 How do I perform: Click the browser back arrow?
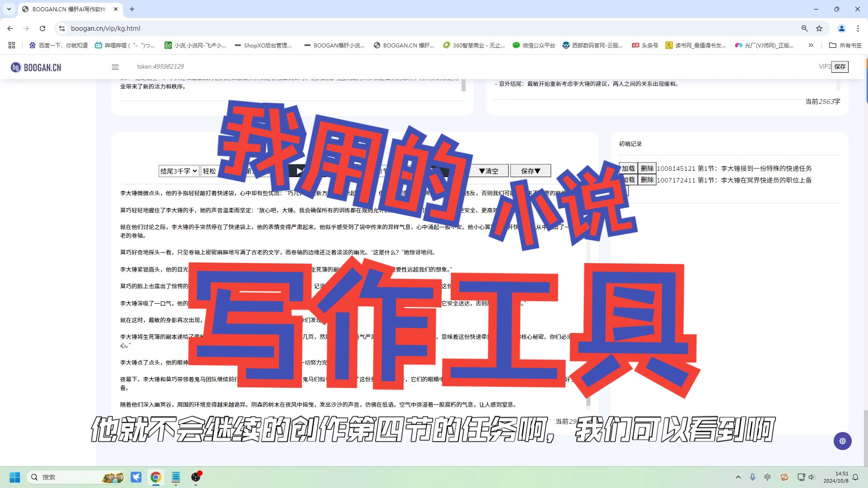(x=10, y=28)
